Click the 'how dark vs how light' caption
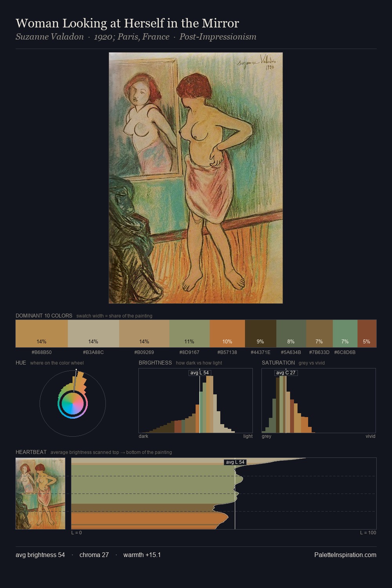 (199, 363)
